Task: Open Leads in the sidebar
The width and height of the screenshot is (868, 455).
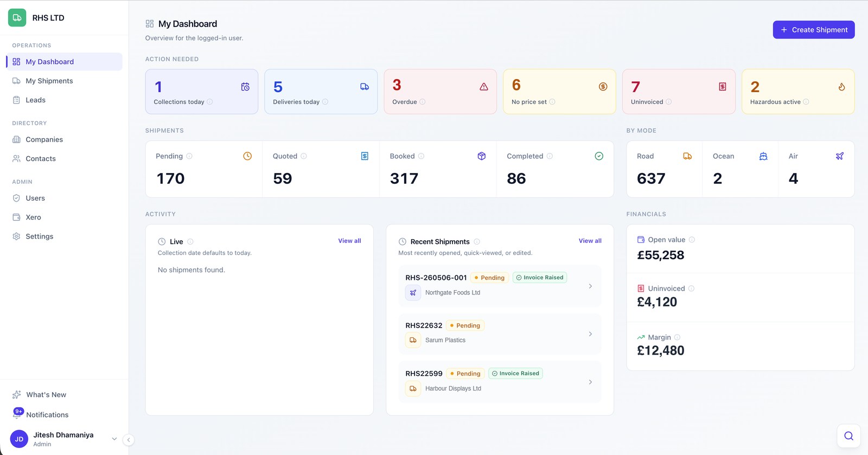Action: [64, 100]
